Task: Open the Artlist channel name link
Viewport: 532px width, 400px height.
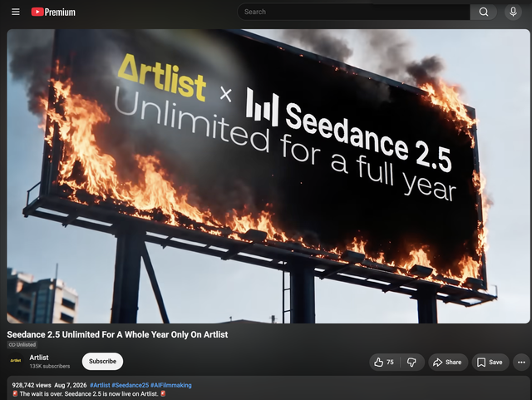Action: 39,358
